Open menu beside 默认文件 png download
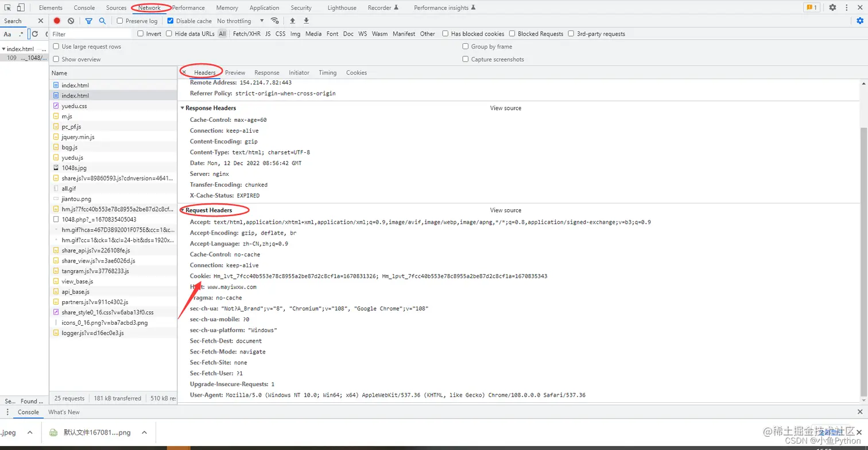Viewport: 868px width, 450px height. point(144,432)
